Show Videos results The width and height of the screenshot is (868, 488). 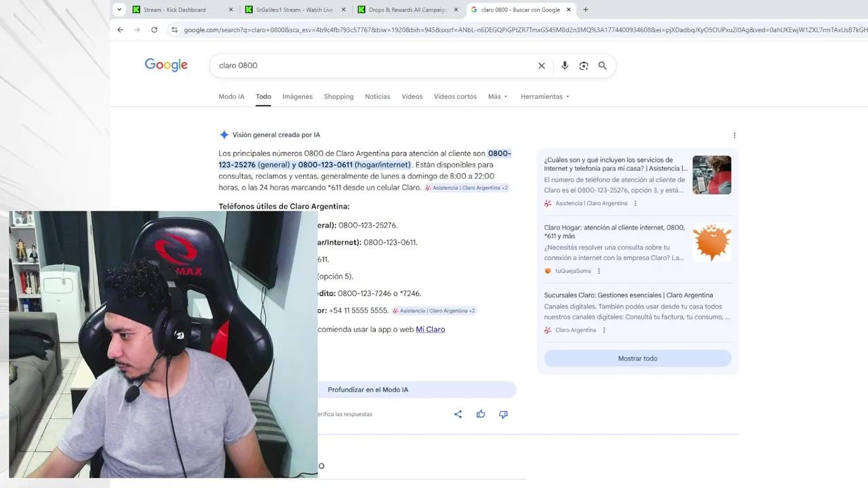(412, 96)
